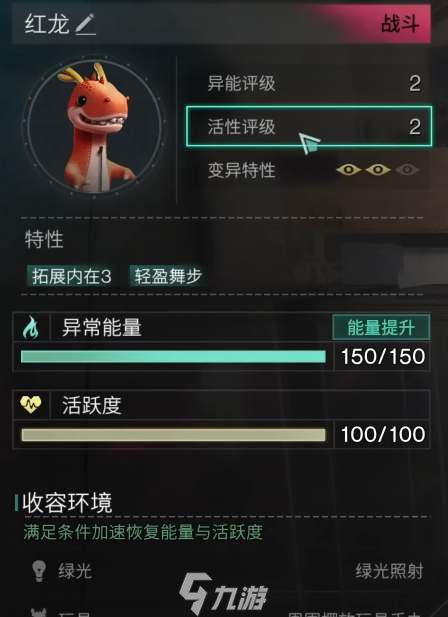
Task: Click the beige 活跃度 progress bar
Action: 173,435
